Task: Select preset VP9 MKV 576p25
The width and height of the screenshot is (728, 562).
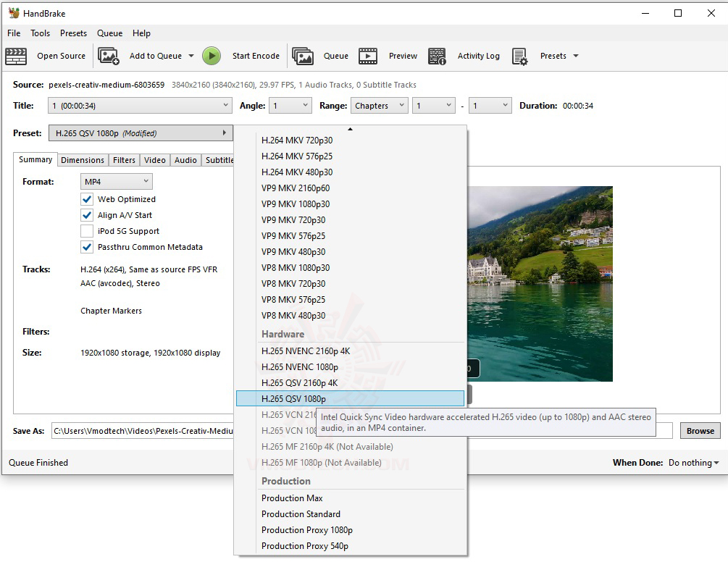Action: point(350,236)
